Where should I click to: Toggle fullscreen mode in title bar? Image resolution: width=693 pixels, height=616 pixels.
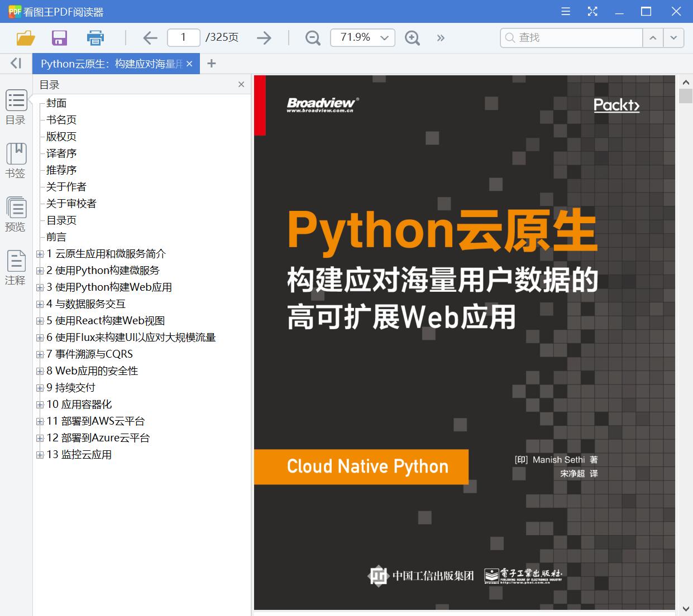pos(592,11)
